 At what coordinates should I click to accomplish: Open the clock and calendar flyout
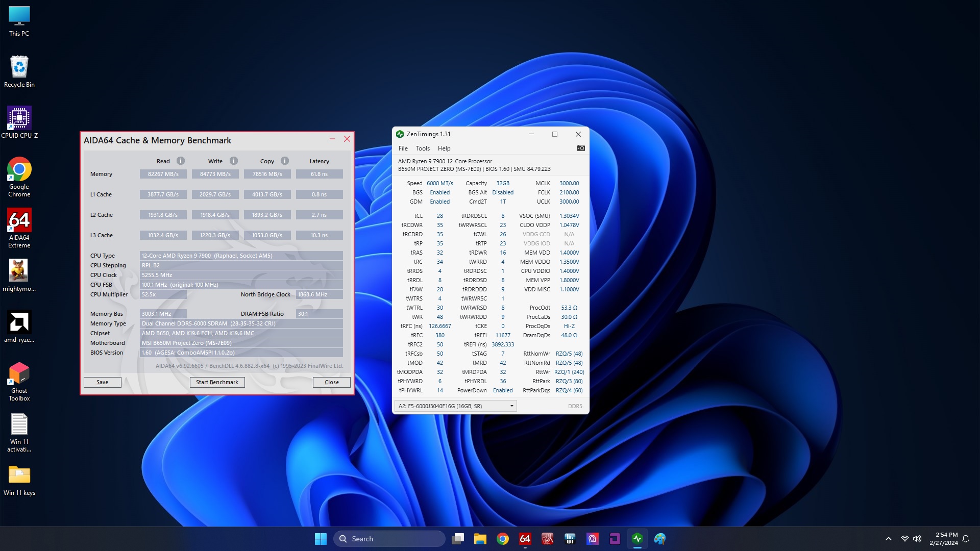[x=943, y=539]
